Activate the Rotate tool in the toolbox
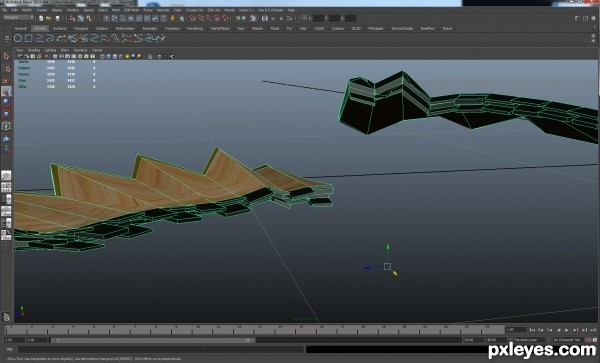This screenshot has height=363, width=600. [x=6, y=103]
